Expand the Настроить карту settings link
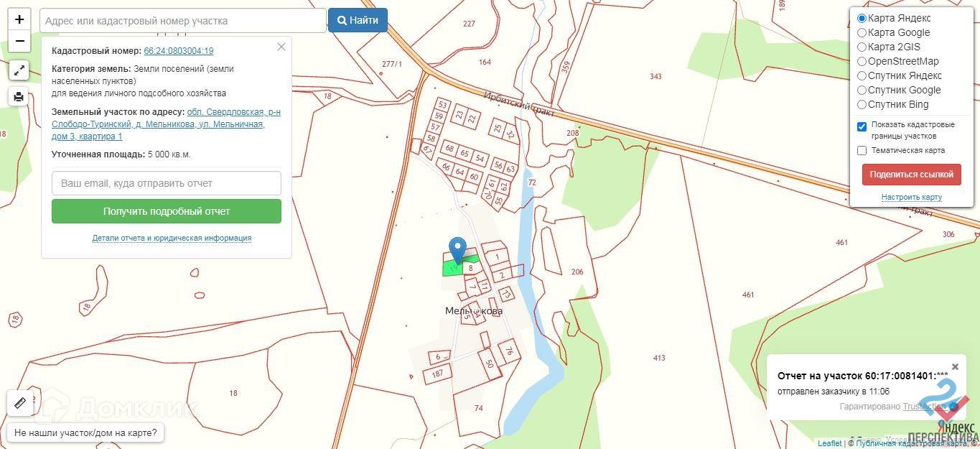Screen dimensions: 980x449 point(911,197)
